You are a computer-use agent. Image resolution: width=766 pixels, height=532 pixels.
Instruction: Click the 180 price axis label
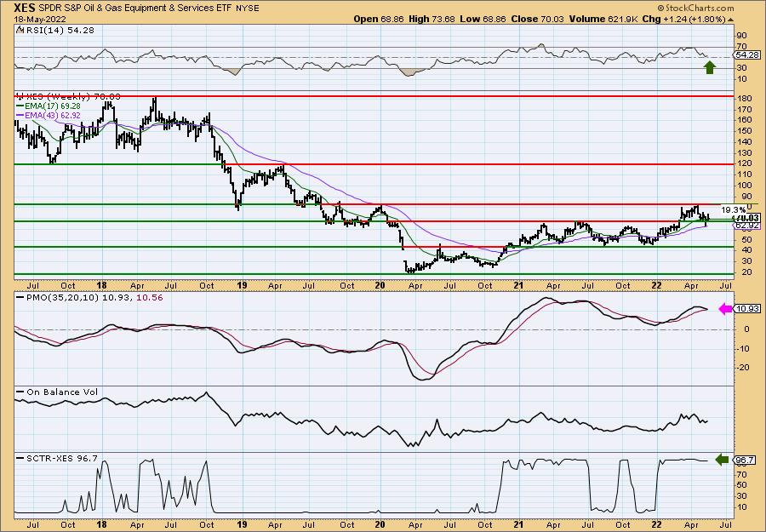tap(744, 98)
